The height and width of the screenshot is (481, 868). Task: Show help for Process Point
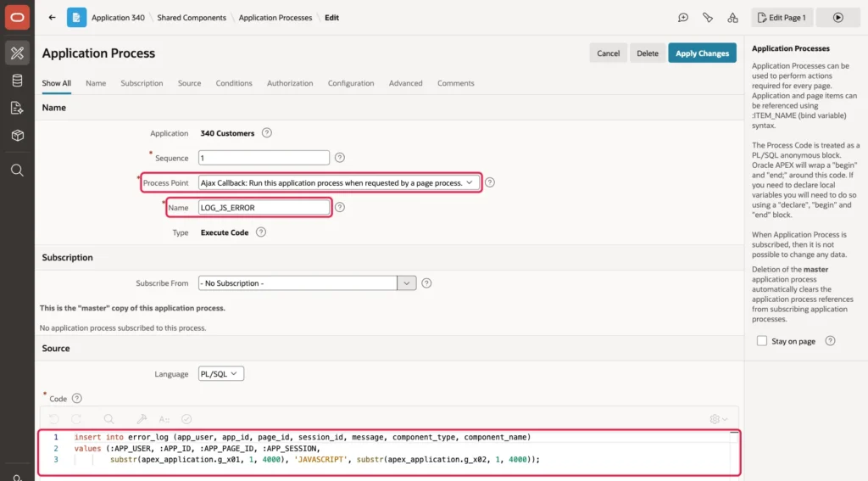(x=490, y=182)
